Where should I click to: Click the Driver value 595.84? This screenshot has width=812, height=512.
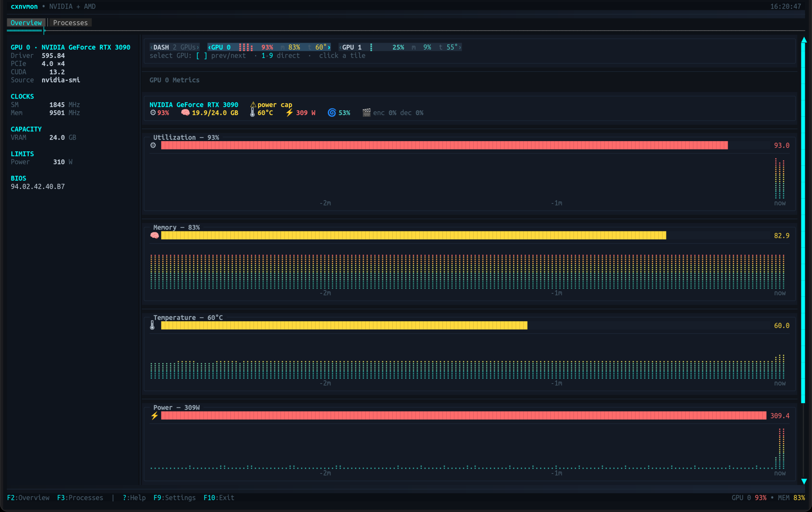click(53, 55)
